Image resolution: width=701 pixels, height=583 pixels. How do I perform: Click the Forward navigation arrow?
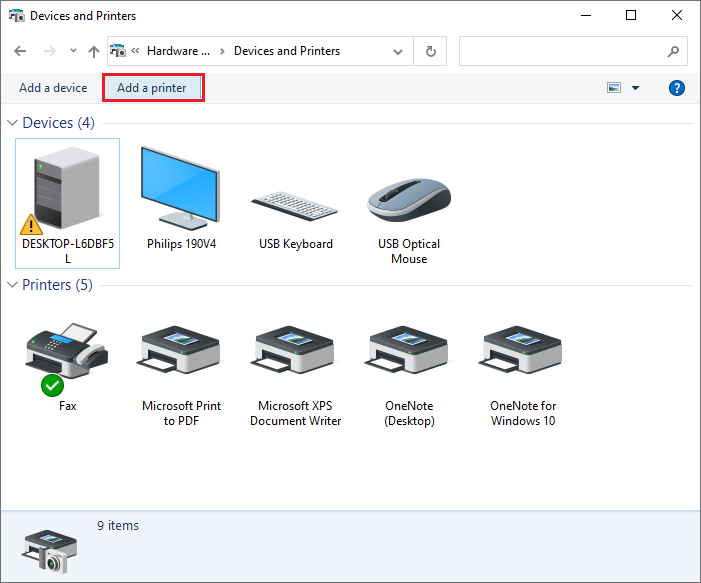click(50, 51)
